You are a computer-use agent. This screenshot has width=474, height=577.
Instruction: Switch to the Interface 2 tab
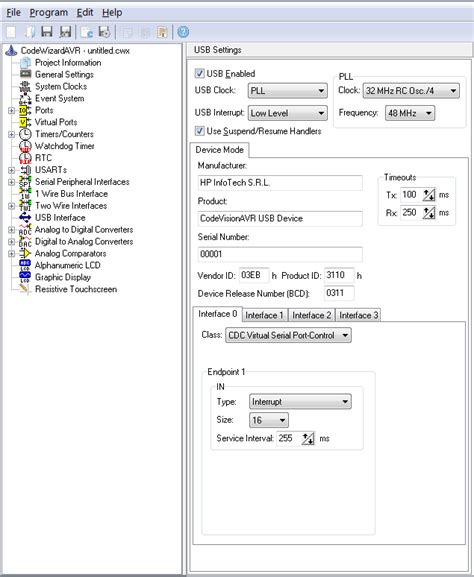[311, 315]
